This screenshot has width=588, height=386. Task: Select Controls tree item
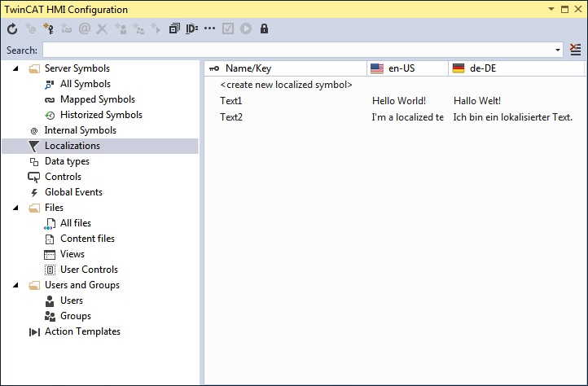63,177
